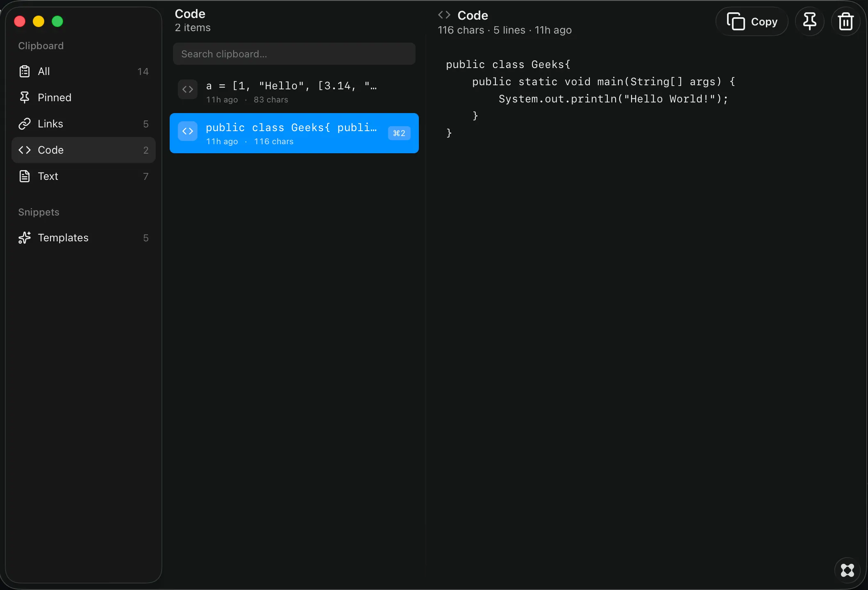The height and width of the screenshot is (590, 868).
Task: Click the four-dot icon at bottom right
Action: point(848,570)
